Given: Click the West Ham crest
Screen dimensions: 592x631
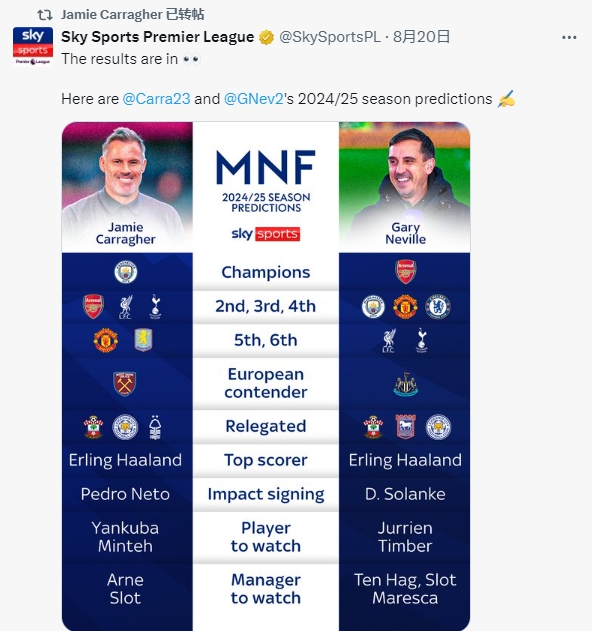Looking at the screenshot, I should tap(125, 384).
